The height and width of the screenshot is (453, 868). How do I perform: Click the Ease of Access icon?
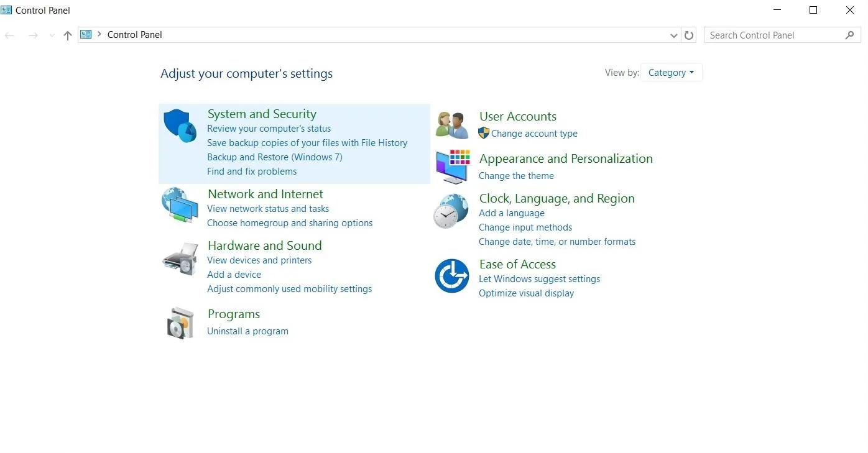(x=452, y=277)
